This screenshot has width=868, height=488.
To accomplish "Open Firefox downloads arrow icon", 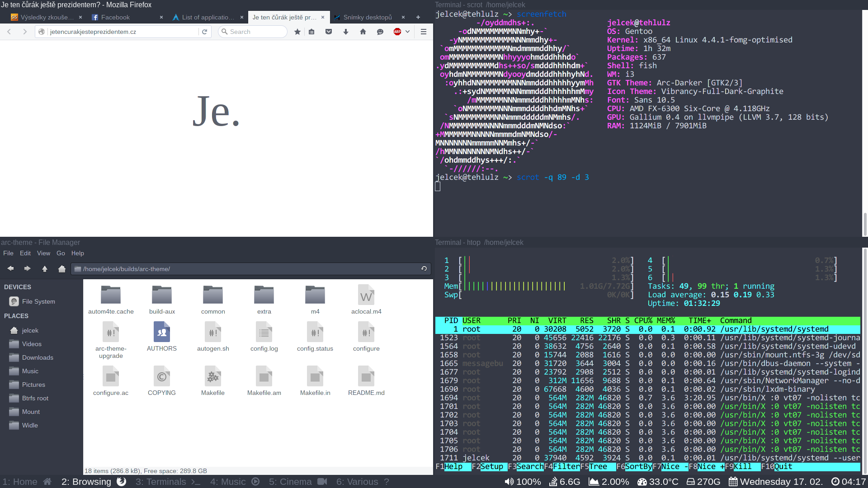I will tap(346, 32).
